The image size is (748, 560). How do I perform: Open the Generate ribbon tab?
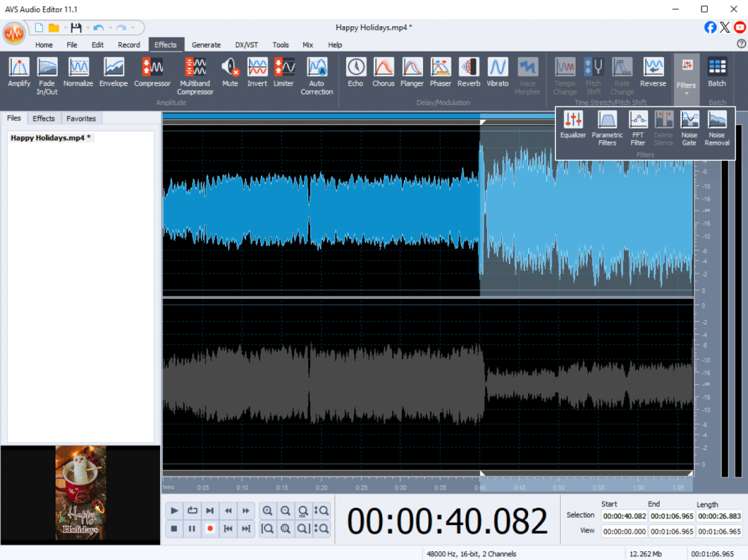[x=206, y=45]
